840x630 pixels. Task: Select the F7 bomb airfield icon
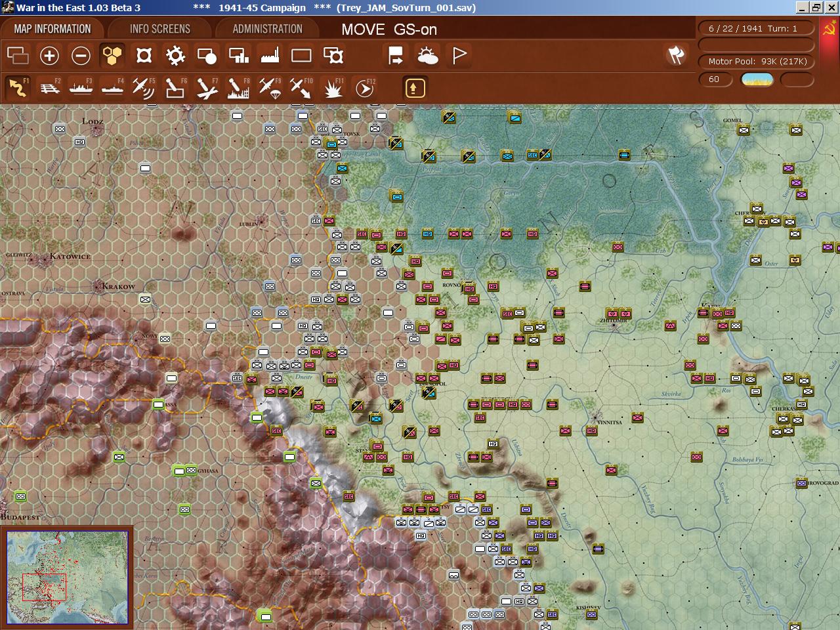point(207,87)
